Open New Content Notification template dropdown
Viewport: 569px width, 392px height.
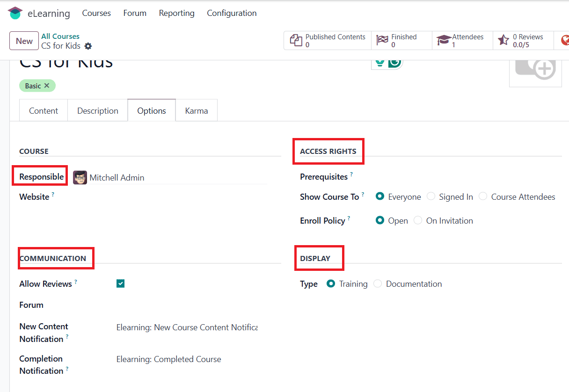point(187,327)
